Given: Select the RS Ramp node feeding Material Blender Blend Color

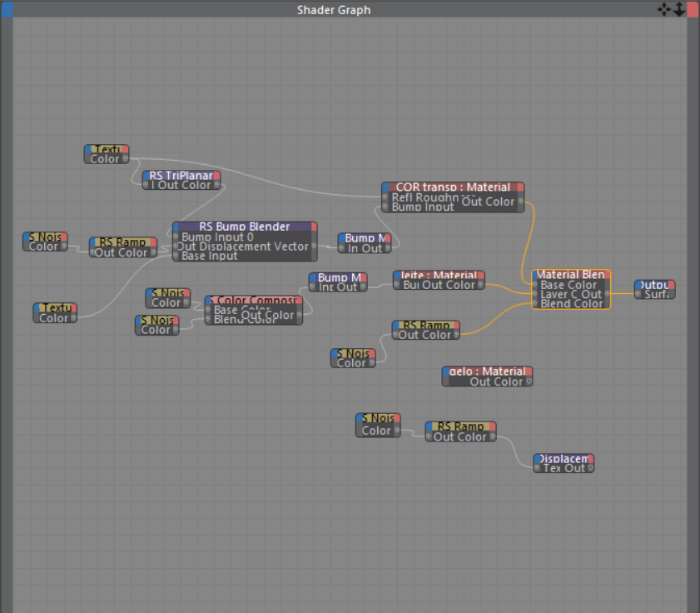Looking at the screenshot, I should tap(425, 330).
